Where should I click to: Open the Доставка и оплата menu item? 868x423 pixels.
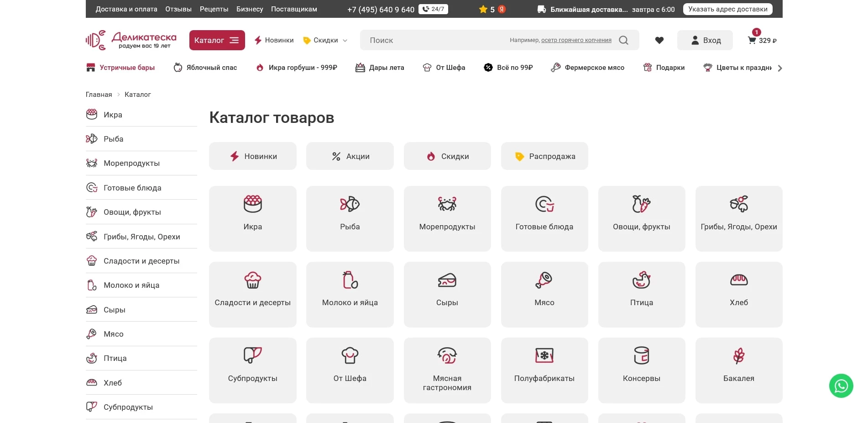[126, 9]
